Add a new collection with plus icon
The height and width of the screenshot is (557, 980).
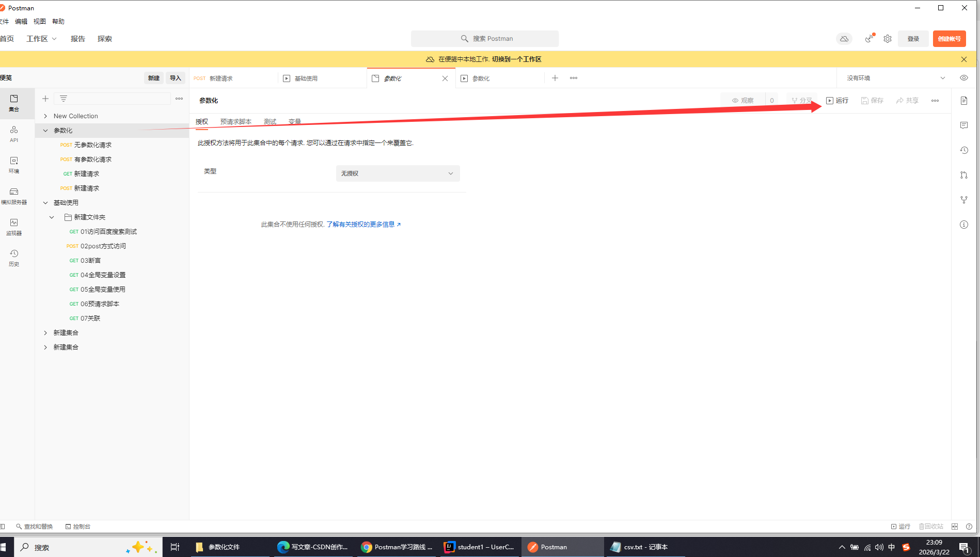(45, 99)
